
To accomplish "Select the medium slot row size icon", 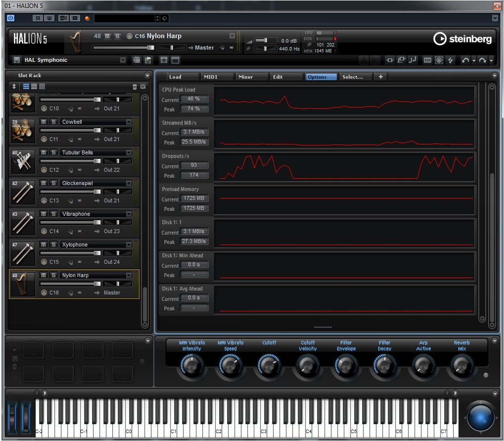I will [34, 87].
